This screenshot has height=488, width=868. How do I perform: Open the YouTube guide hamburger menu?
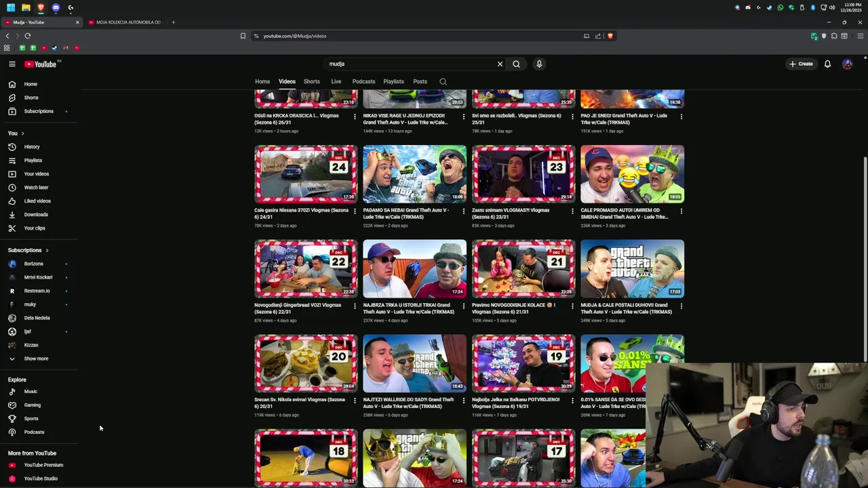coord(12,64)
